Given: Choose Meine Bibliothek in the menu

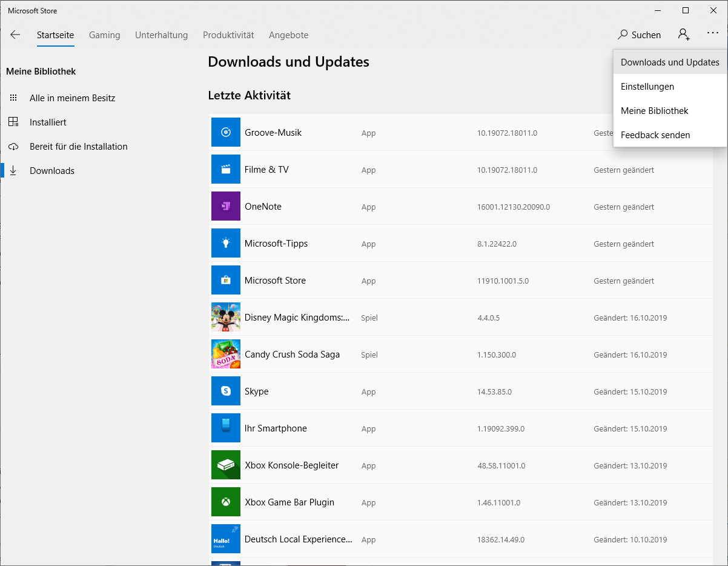Looking at the screenshot, I should (670, 110).
